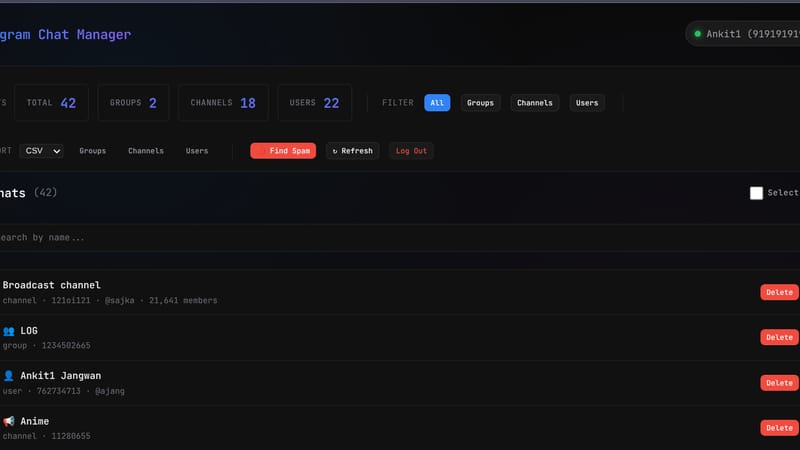The height and width of the screenshot is (450, 800).
Task: Log Out of the account
Action: click(411, 151)
